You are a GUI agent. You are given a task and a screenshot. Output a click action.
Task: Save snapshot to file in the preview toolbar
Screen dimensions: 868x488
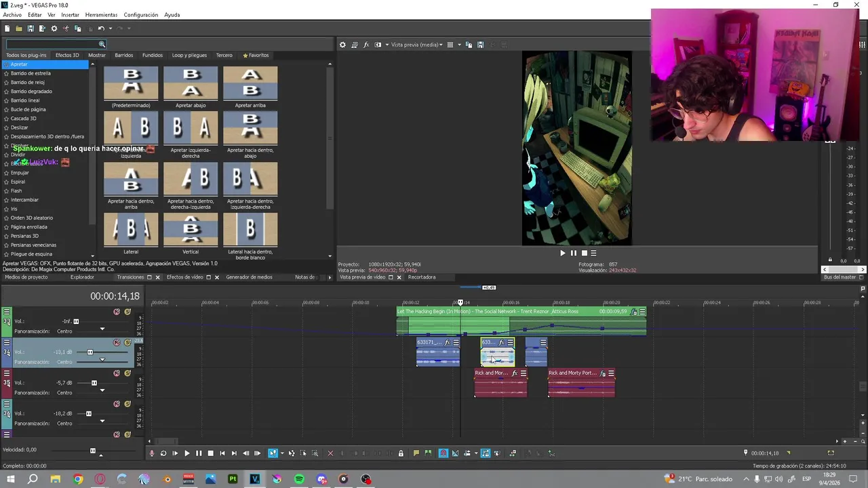(x=480, y=45)
